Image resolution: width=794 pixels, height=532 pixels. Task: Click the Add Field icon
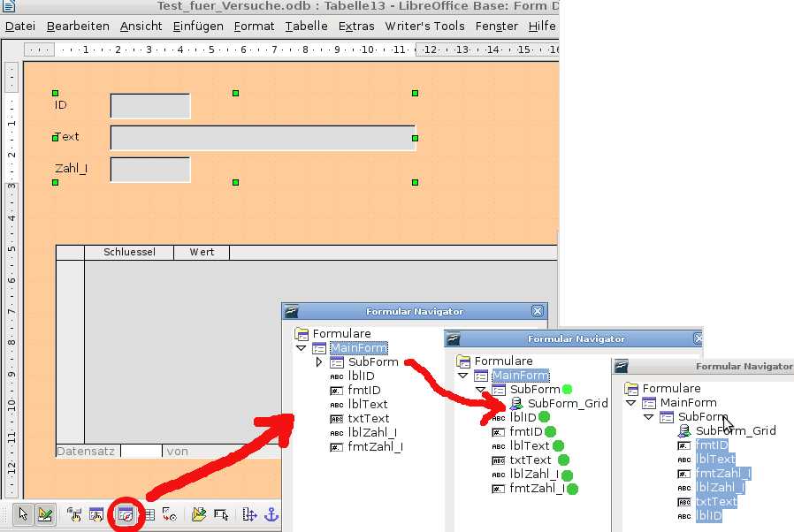coord(149,513)
